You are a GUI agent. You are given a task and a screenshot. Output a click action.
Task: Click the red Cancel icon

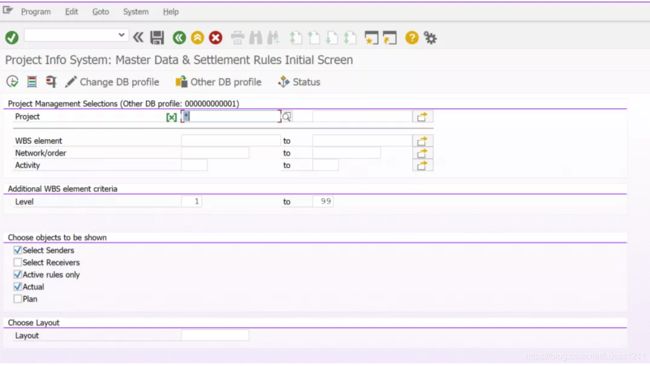click(216, 38)
